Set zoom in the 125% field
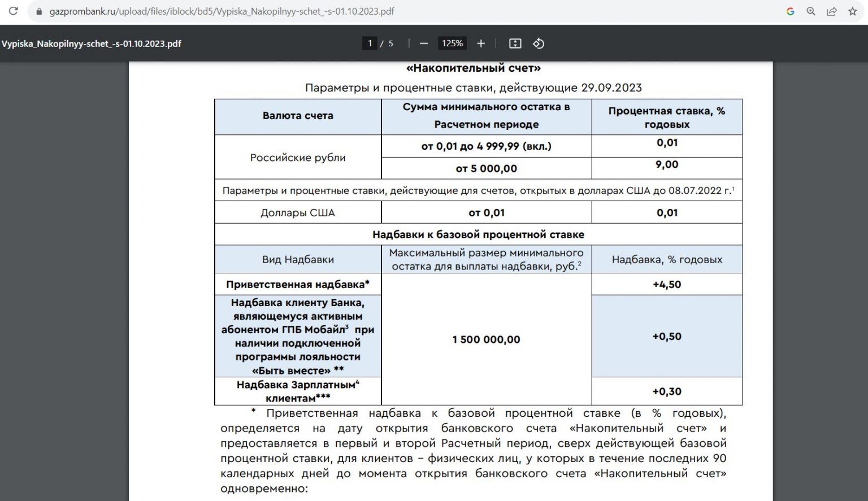 point(452,43)
